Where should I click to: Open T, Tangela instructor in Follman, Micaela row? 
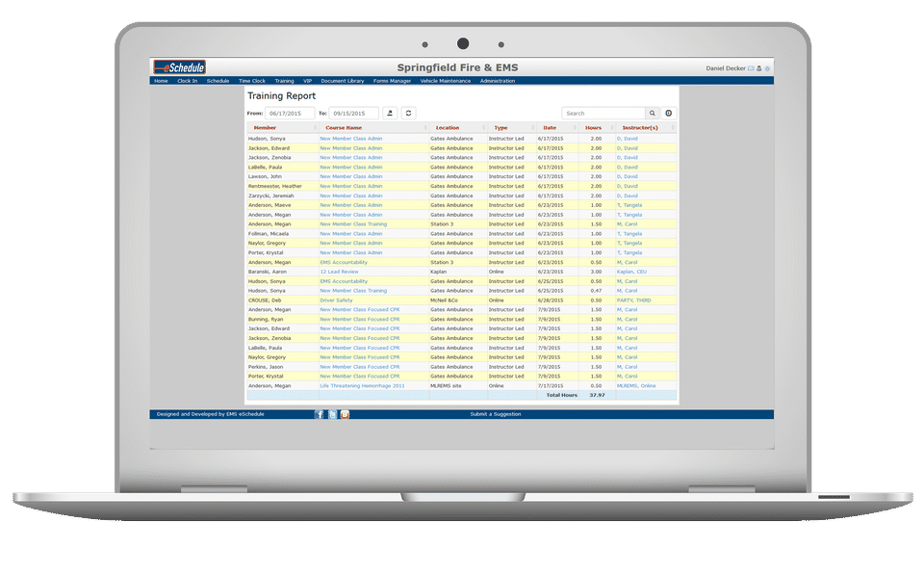click(629, 234)
